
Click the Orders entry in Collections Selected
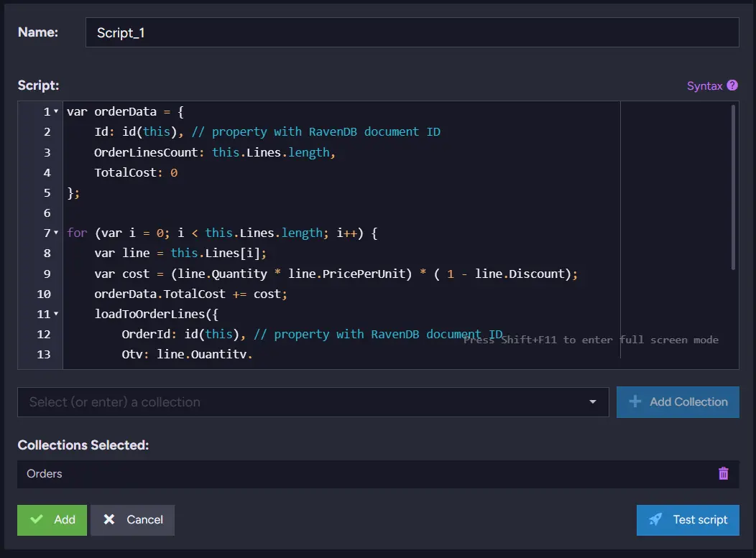45,474
